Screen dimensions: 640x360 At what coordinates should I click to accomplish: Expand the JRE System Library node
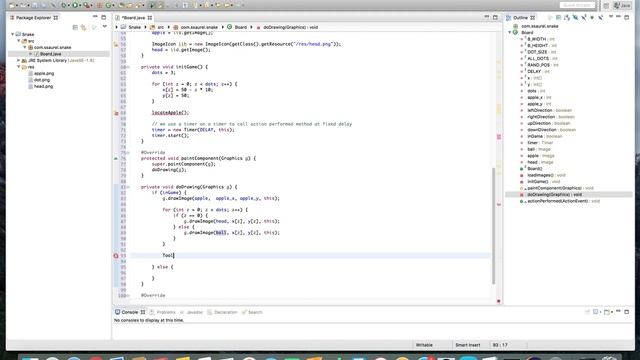(x=19, y=60)
